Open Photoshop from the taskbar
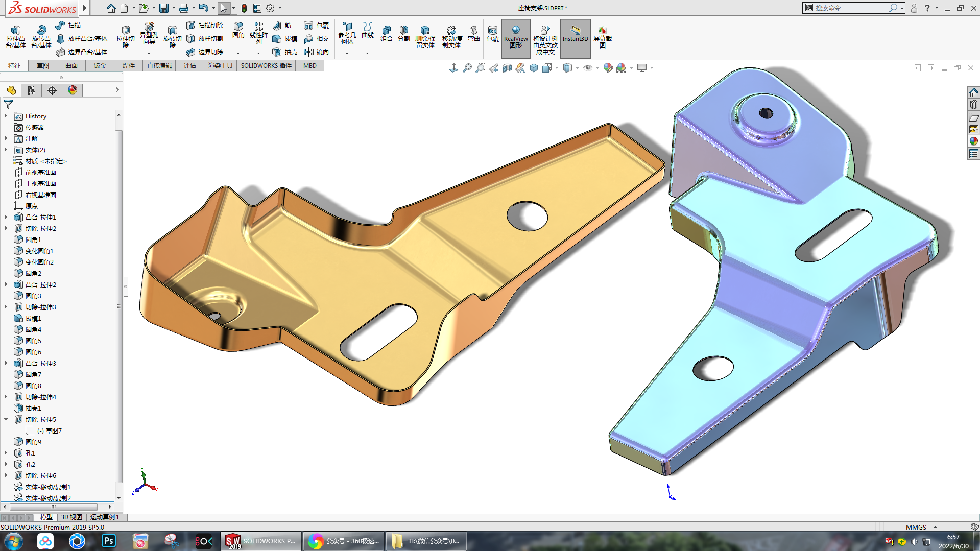 click(x=109, y=541)
